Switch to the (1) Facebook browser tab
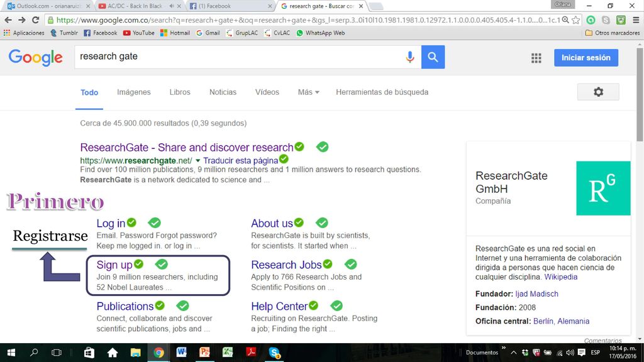 coord(229,6)
